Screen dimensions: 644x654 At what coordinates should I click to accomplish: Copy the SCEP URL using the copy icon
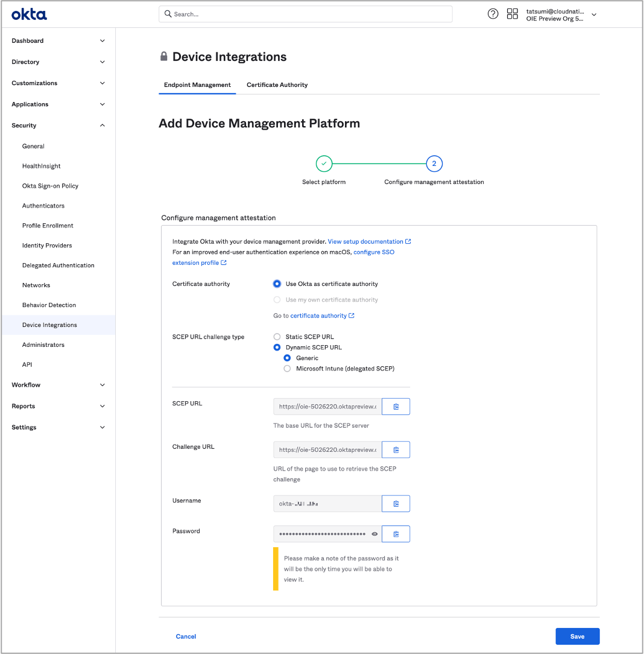coord(396,406)
